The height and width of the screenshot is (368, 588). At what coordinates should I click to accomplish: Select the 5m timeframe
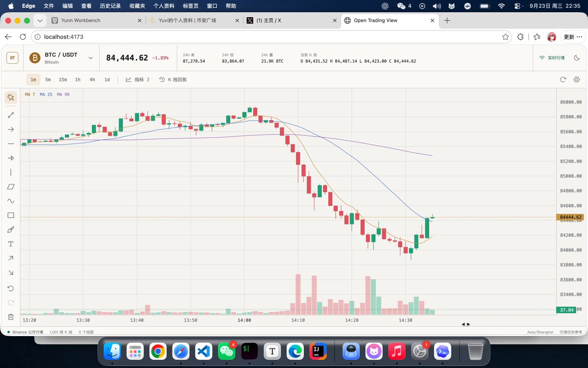tap(48, 79)
